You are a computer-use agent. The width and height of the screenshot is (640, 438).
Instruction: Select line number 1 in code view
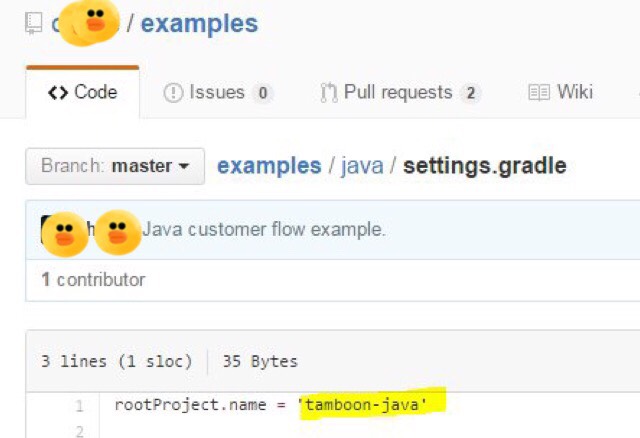[79, 406]
